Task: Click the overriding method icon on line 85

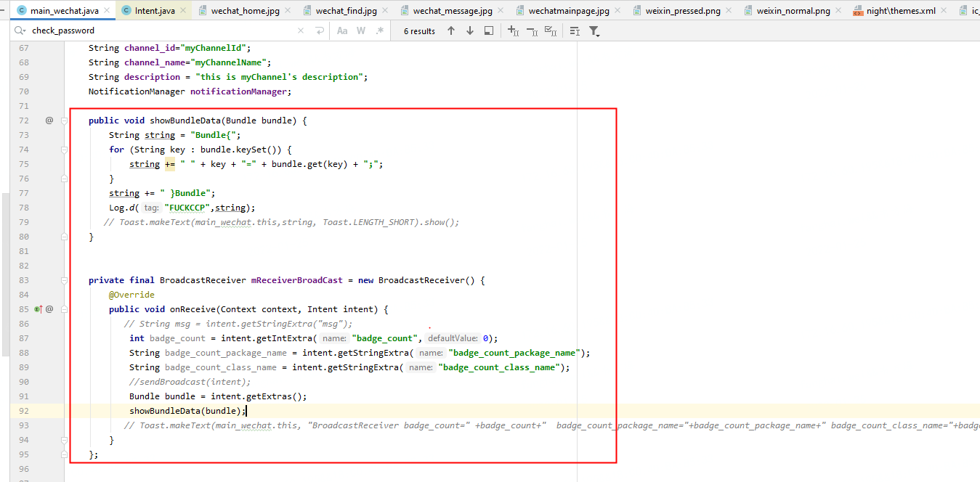Action: coord(39,309)
